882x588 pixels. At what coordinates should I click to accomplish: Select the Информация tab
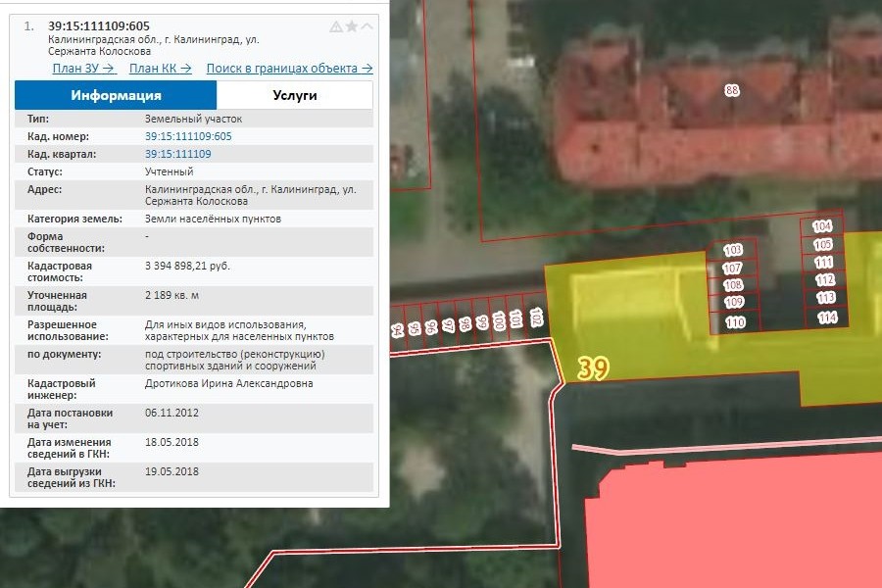point(116,95)
